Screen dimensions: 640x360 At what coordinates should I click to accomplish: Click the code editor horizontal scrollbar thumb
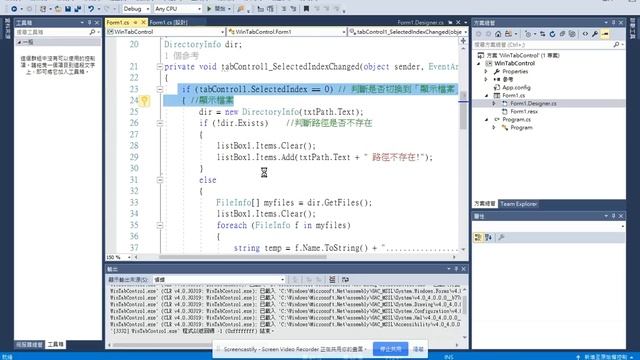(x=242, y=257)
